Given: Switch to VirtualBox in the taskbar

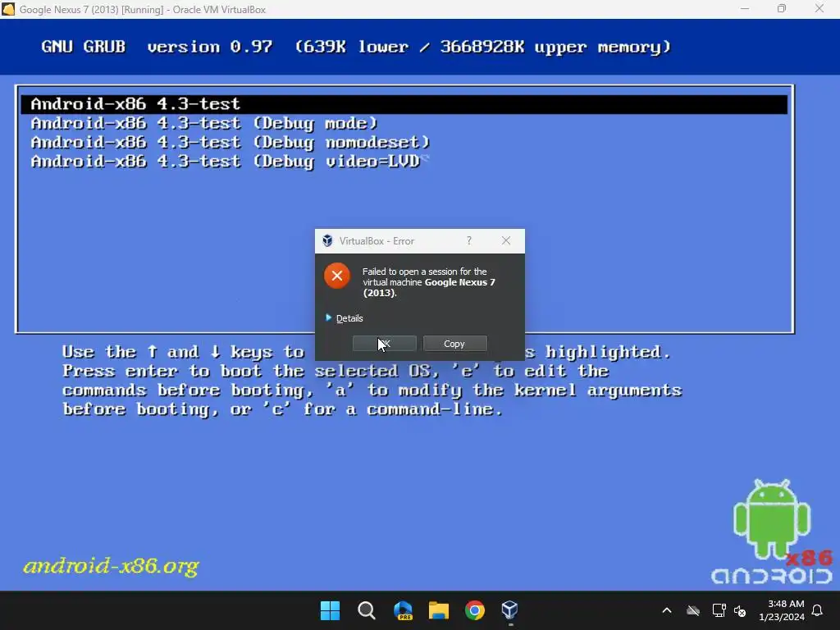Looking at the screenshot, I should [510, 610].
